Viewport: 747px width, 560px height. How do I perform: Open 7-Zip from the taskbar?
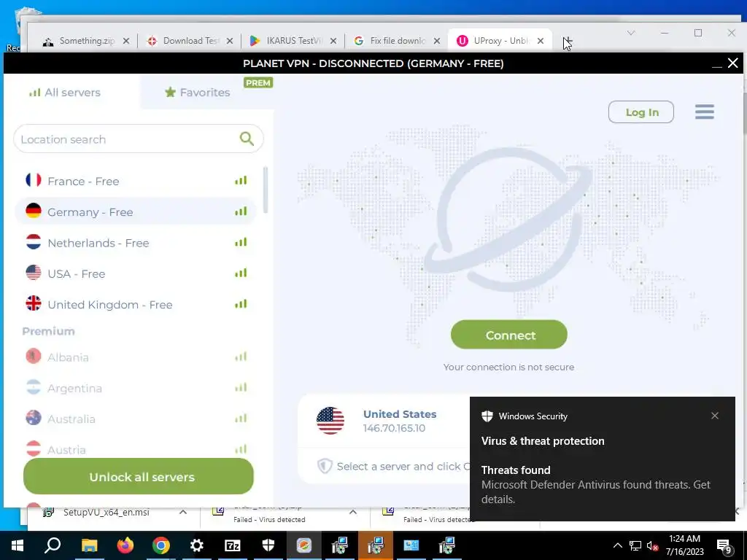click(x=233, y=545)
